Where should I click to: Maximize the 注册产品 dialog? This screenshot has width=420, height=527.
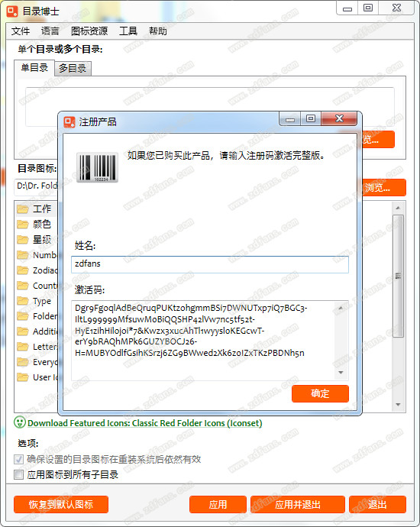311,118
